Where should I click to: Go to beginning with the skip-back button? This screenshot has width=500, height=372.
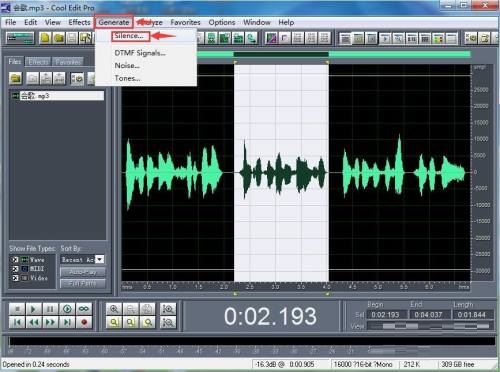point(17,322)
